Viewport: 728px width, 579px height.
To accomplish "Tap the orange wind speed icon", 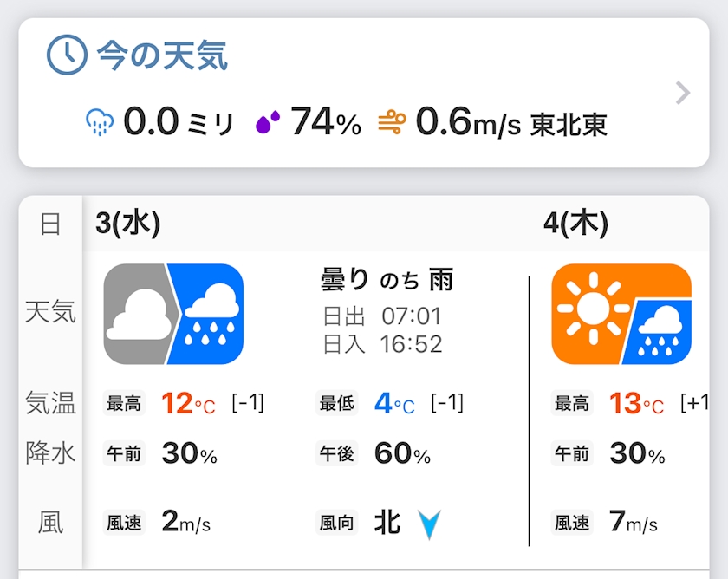I will click(x=391, y=124).
